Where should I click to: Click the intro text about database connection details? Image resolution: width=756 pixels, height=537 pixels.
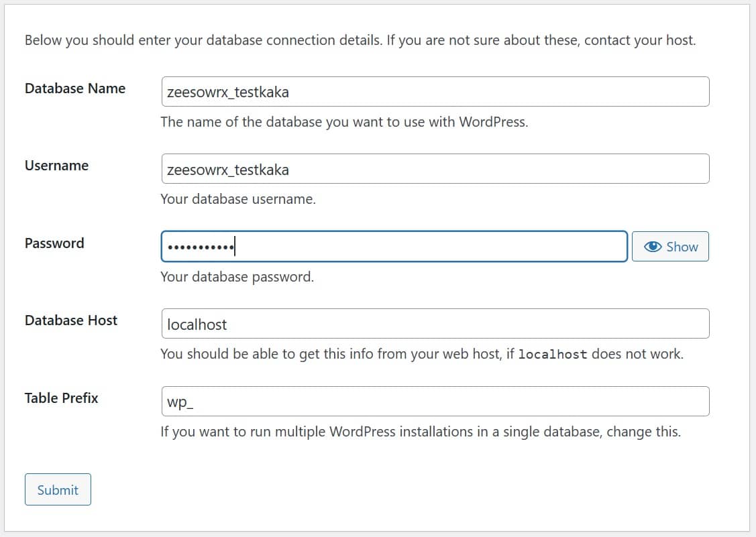coord(360,40)
